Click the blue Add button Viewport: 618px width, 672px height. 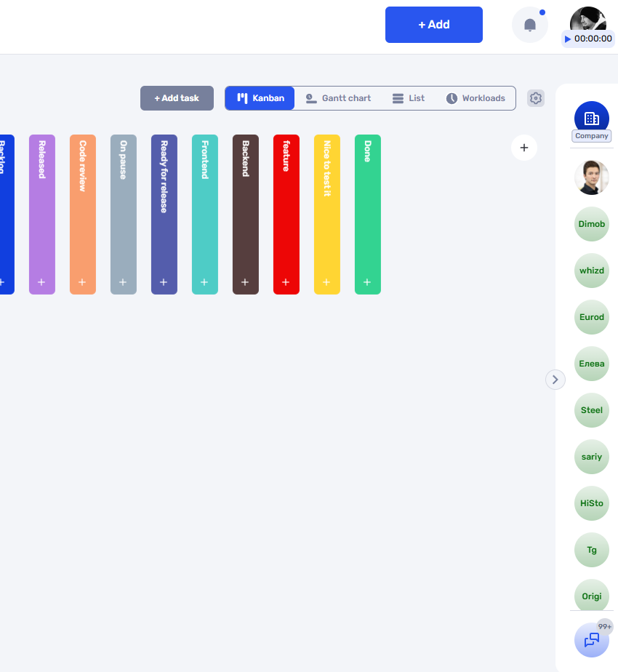(434, 25)
